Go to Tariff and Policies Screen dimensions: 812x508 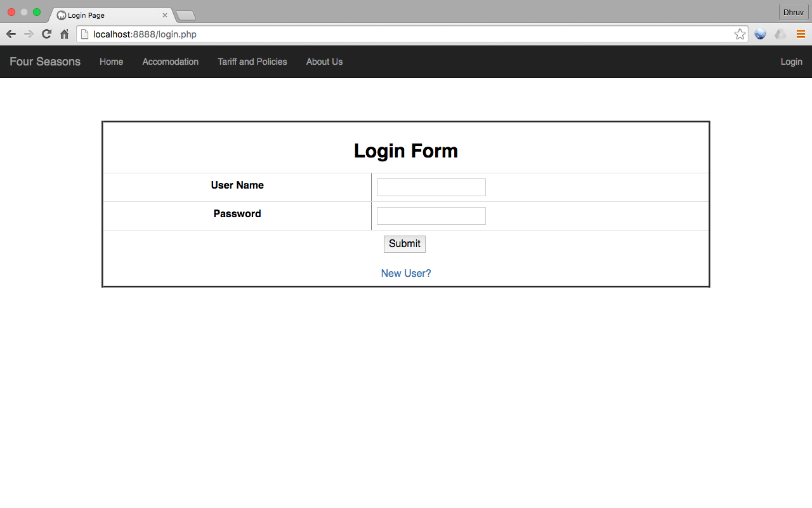[252, 62]
